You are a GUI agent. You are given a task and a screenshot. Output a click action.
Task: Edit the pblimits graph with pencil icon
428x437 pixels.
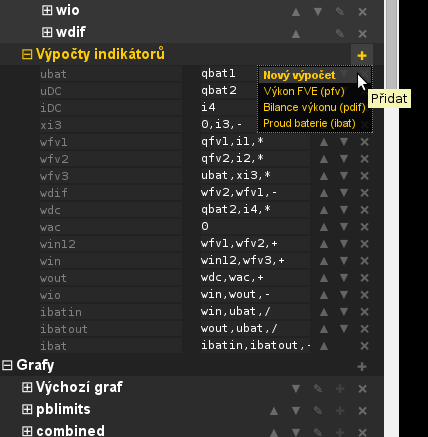(318, 410)
